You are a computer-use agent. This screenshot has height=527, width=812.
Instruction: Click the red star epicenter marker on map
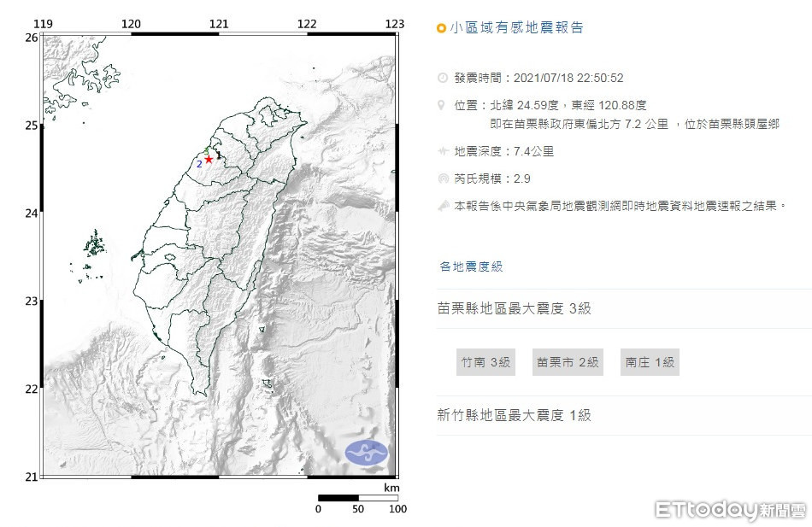(x=209, y=160)
